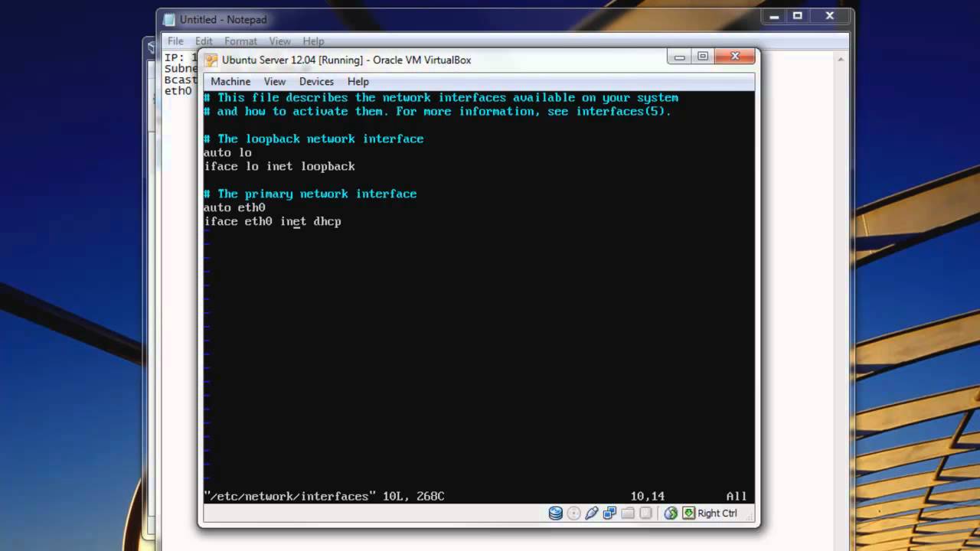Open the Machine menu in VirtualBox
Screen dimensions: 980x551
pos(230,81)
